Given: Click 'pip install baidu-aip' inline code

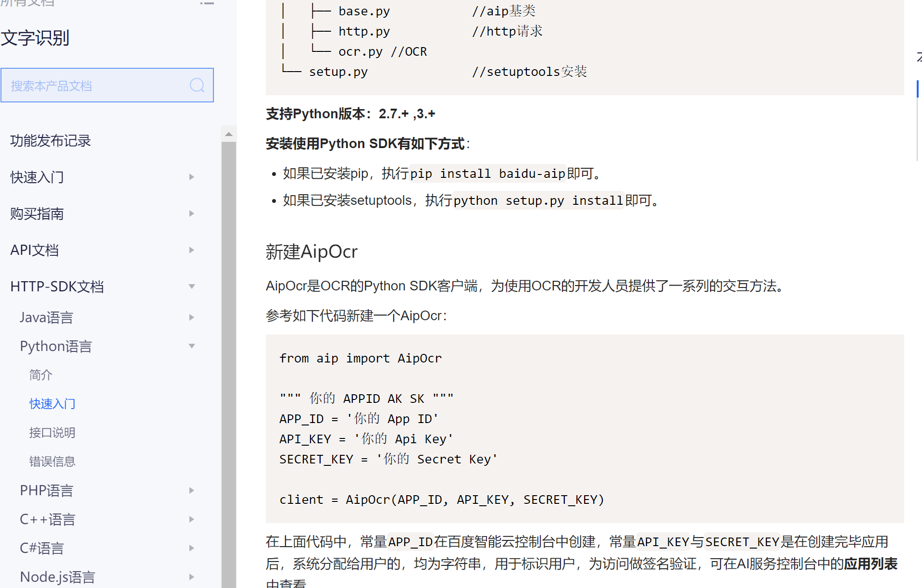Looking at the screenshot, I should coord(488,174).
